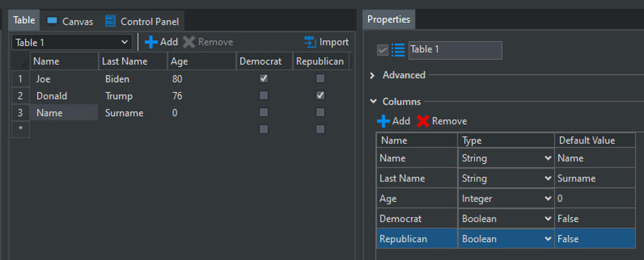Uncheck Democrat checkbox for Joe Biden

264,78
